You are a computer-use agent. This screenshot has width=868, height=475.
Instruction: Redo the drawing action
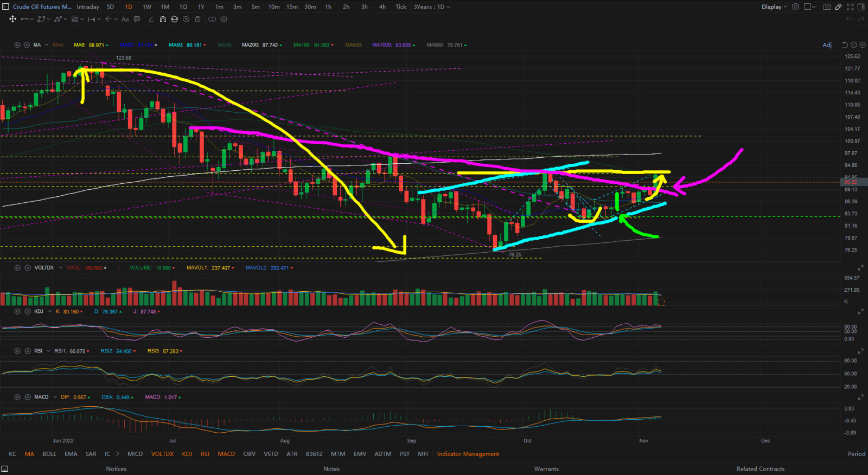tap(861, 19)
